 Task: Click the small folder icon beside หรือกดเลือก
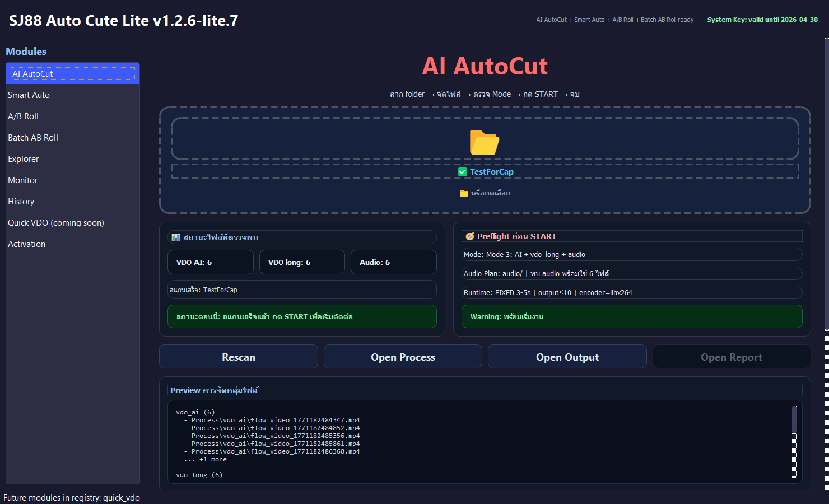coord(463,193)
